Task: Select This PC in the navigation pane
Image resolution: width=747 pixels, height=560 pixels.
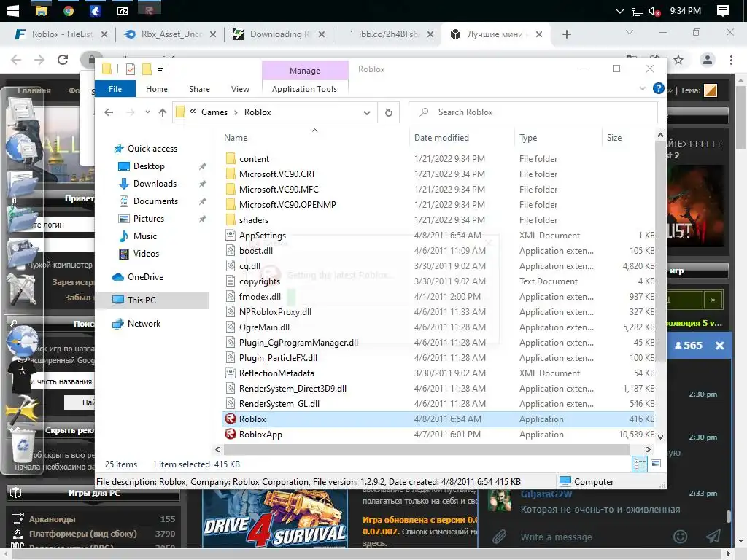Action: (x=142, y=300)
